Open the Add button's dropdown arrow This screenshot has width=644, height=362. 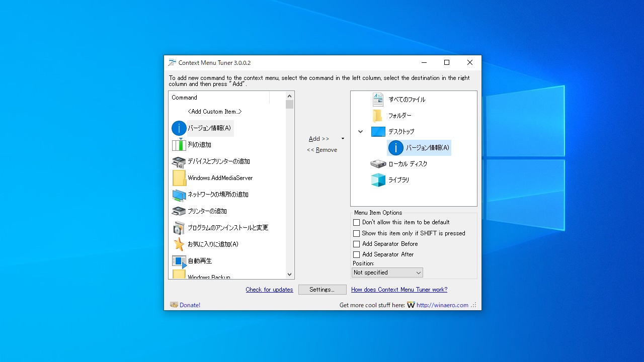tap(343, 139)
